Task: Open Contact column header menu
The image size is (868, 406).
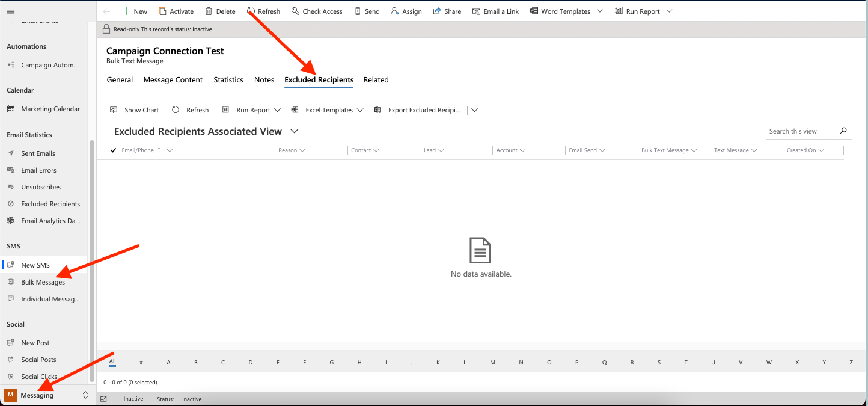Action: point(365,150)
